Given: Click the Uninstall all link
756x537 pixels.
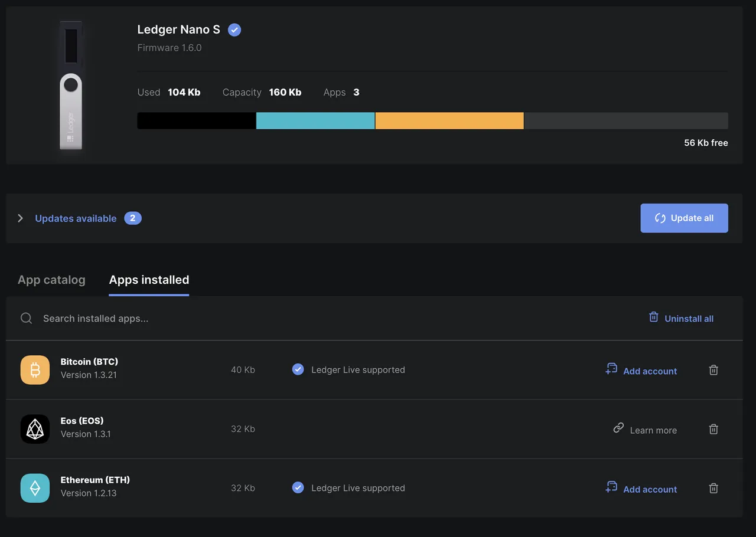Looking at the screenshot, I should [x=681, y=318].
